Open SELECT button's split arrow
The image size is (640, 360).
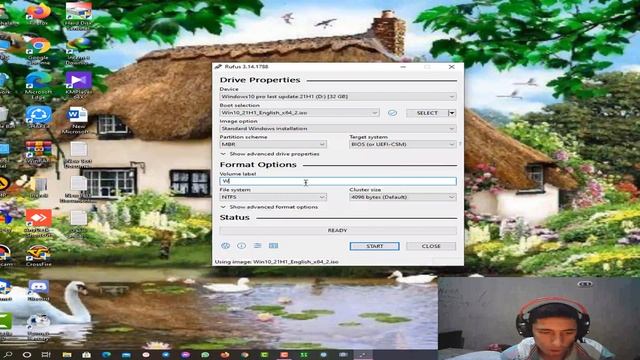point(452,113)
